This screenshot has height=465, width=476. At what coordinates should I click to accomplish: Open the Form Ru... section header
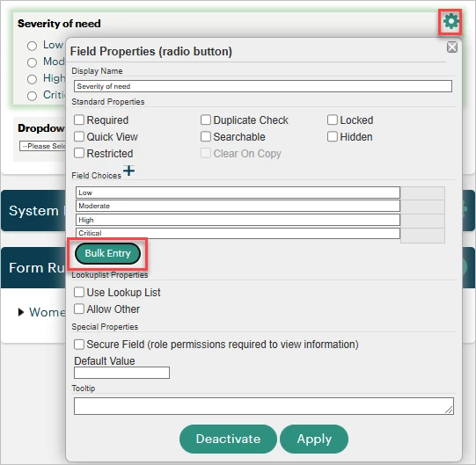[x=33, y=267]
